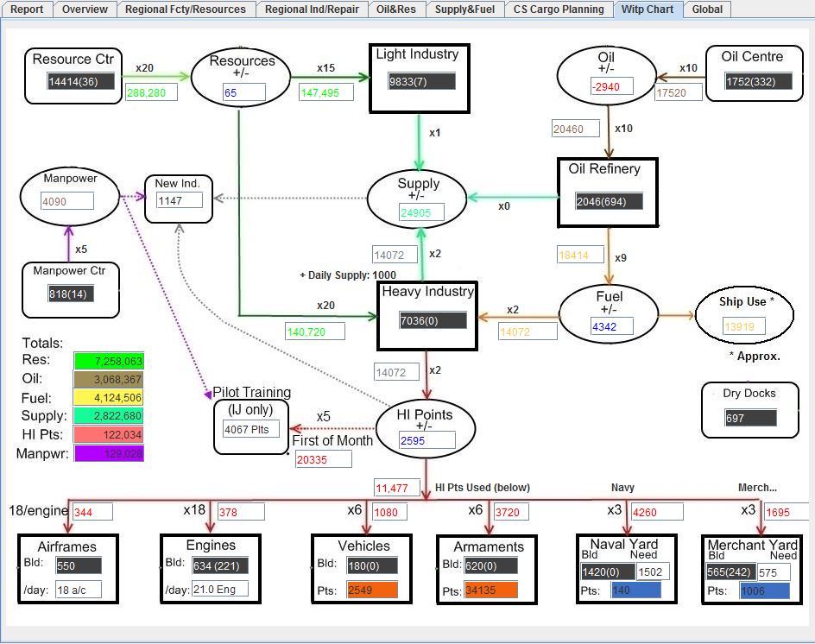The height and width of the screenshot is (644, 815).
Task: Click the green Res total 7,258,063
Action: [109, 361]
